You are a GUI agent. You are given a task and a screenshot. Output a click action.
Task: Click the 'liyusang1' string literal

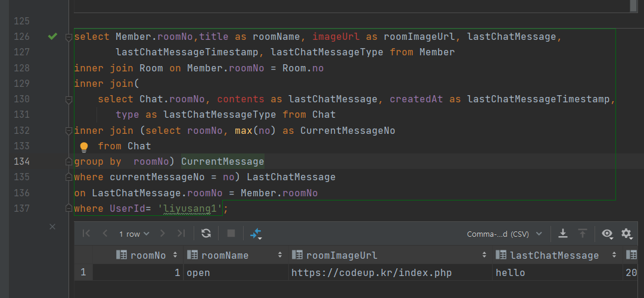(190, 209)
